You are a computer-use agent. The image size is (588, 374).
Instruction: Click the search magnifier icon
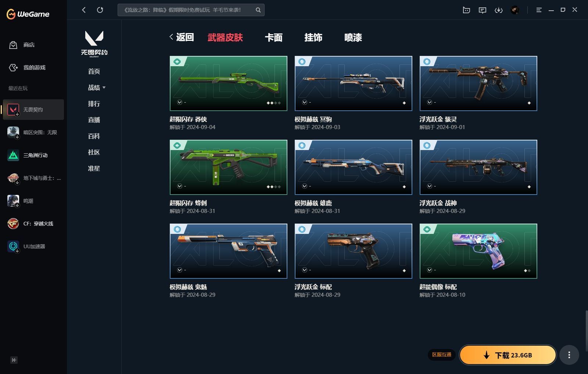[x=258, y=10]
